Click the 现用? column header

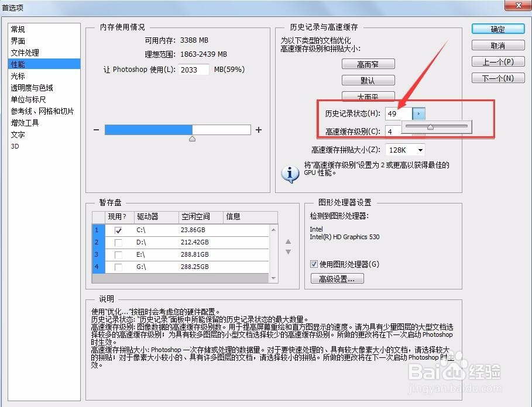[x=119, y=217]
